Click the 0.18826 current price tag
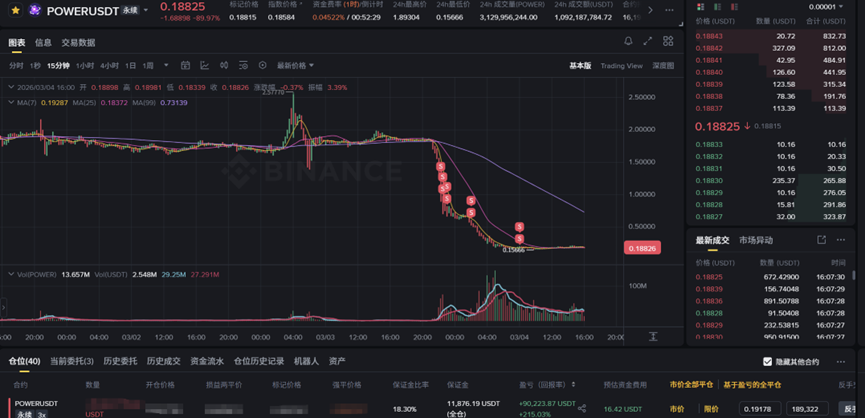The width and height of the screenshot is (865, 418). pos(642,248)
